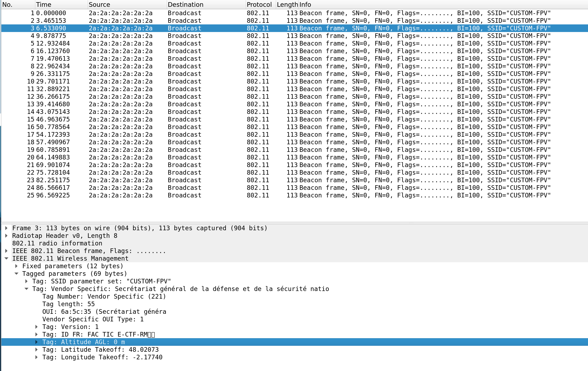
Task: Select the OUI: 6a:5c:35 field line
Action: pyautogui.click(x=104, y=312)
